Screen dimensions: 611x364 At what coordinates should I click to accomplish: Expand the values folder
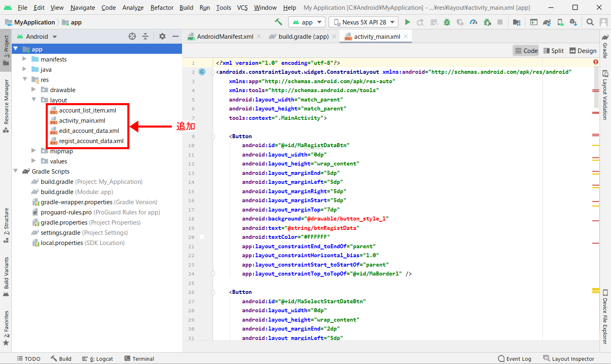tap(34, 161)
